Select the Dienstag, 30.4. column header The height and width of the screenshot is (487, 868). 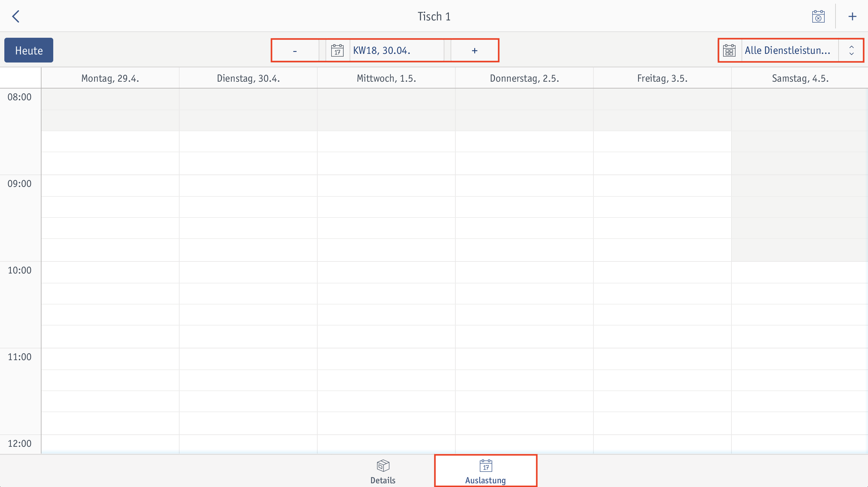coord(248,78)
